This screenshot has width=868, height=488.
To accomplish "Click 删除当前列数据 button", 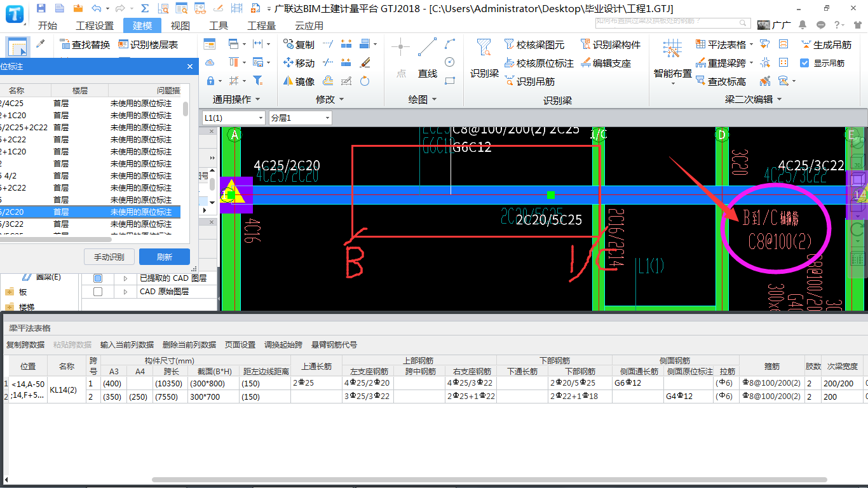I will 189,345.
